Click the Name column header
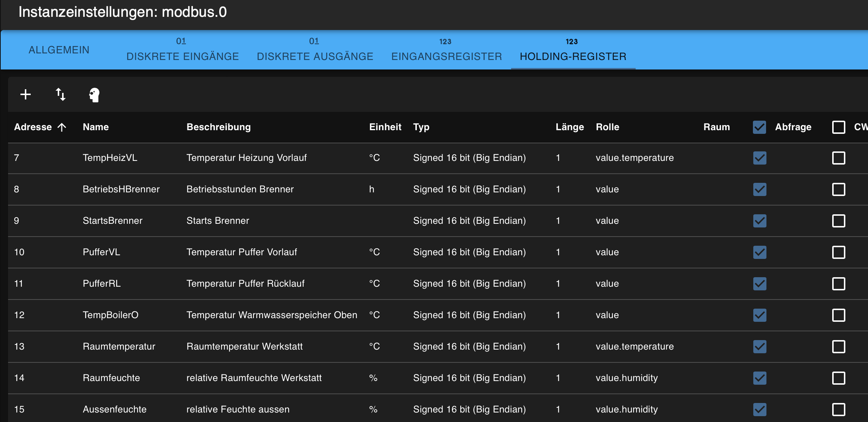 [x=96, y=127]
